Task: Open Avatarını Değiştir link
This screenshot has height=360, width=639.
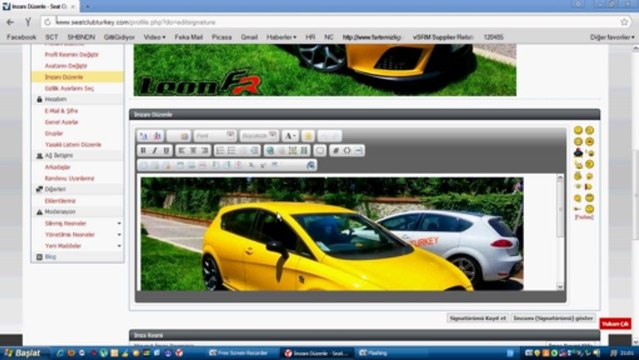Action: coord(66,66)
